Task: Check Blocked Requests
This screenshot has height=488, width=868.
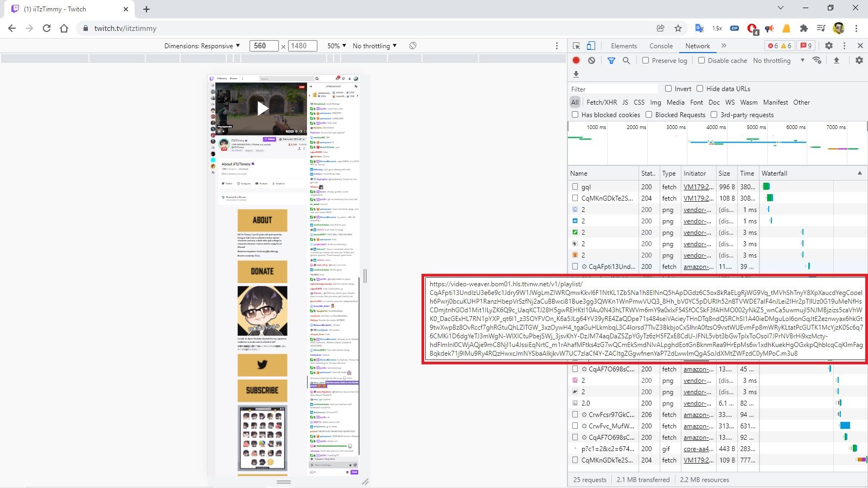Action: pos(649,114)
